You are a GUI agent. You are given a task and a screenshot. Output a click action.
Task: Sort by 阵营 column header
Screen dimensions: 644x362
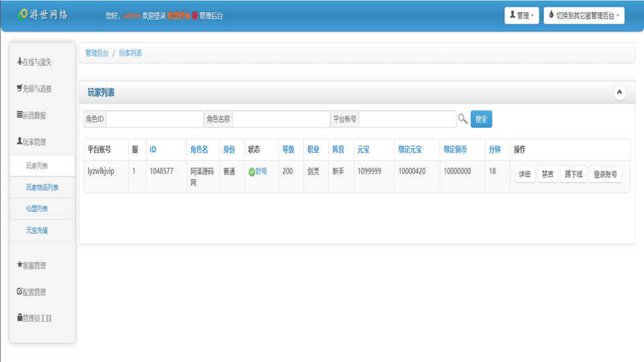tap(338, 149)
